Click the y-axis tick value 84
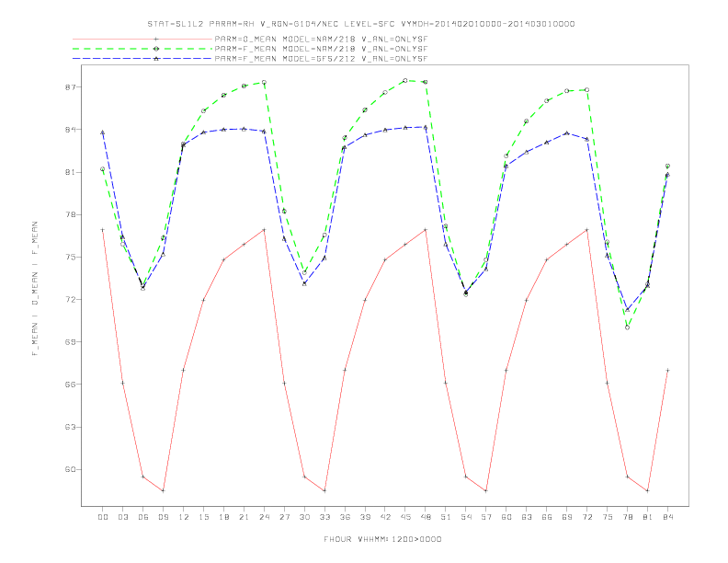Image resolution: width=728 pixels, height=563 pixels. tap(70, 130)
